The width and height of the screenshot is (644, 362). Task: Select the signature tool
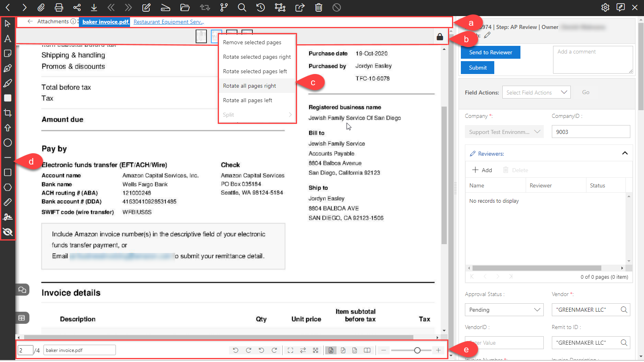[x=8, y=217]
